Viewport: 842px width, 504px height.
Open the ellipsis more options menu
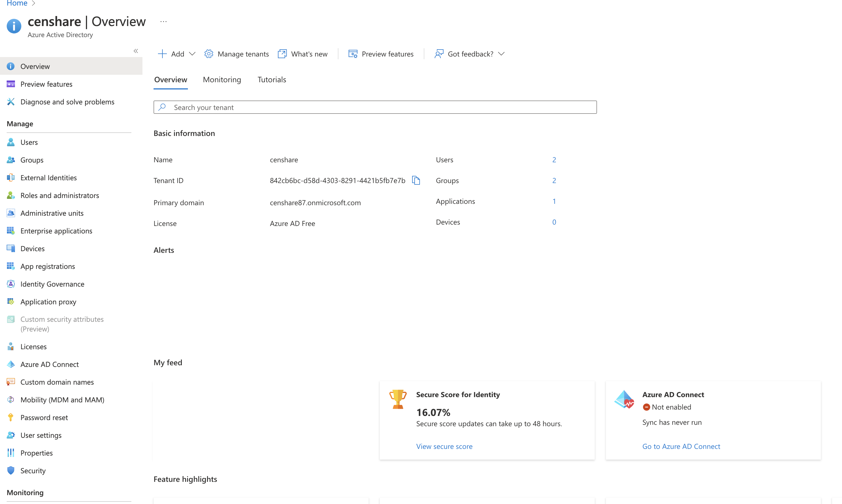164,22
